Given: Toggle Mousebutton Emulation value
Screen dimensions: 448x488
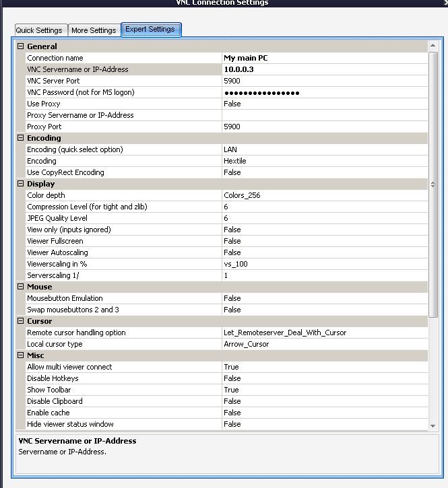Looking at the screenshot, I should pos(325,298).
